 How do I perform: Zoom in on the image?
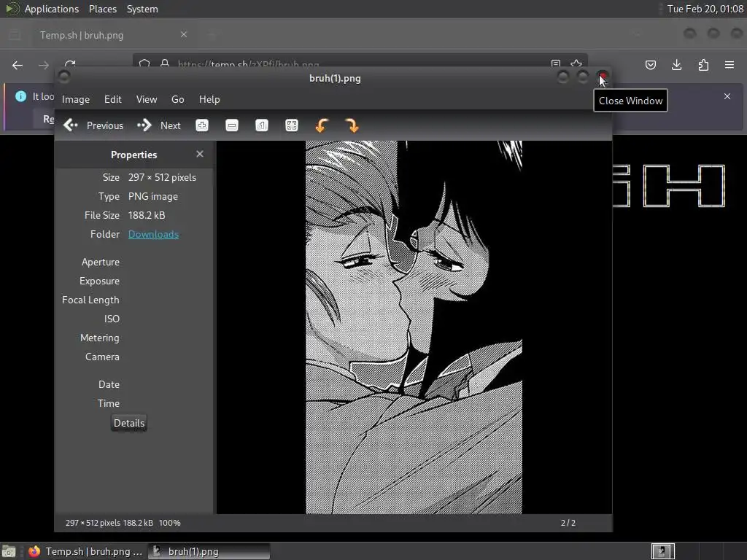click(x=202, y=125)
